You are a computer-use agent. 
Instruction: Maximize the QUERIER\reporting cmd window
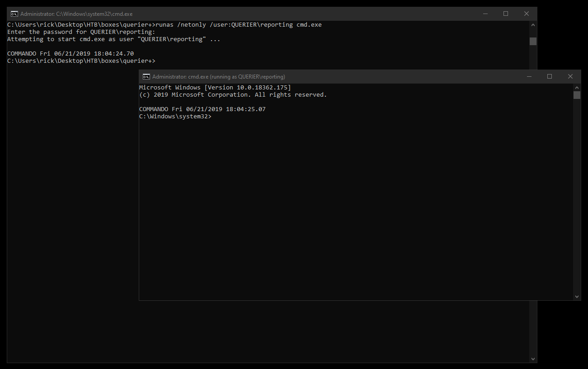coord(550,77)
